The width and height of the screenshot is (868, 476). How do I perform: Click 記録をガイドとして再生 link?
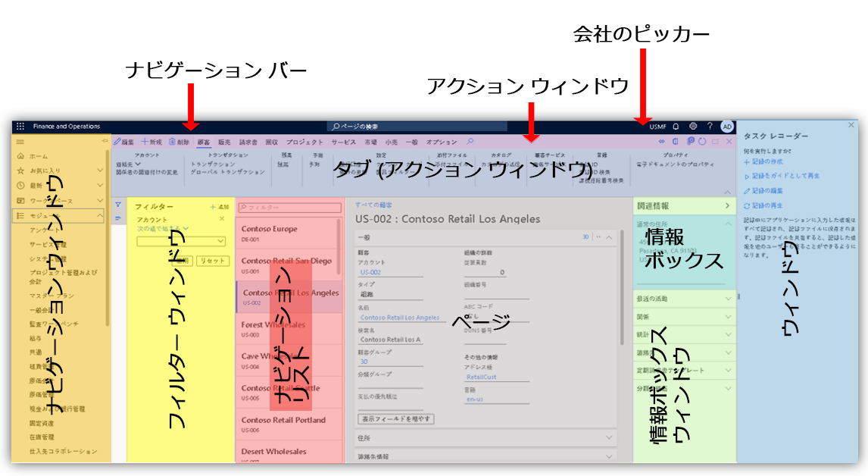(x=782, y=176)
